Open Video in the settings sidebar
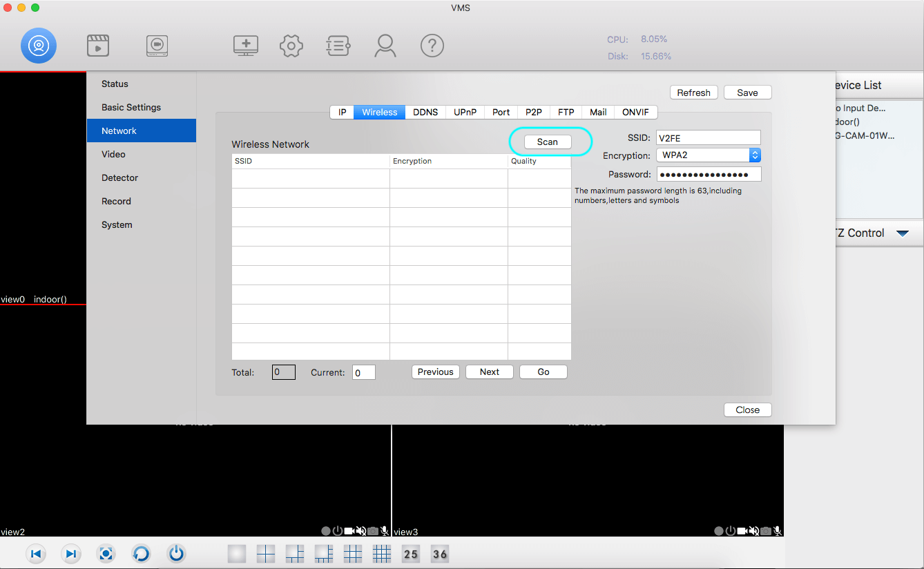 coord(142,154)
